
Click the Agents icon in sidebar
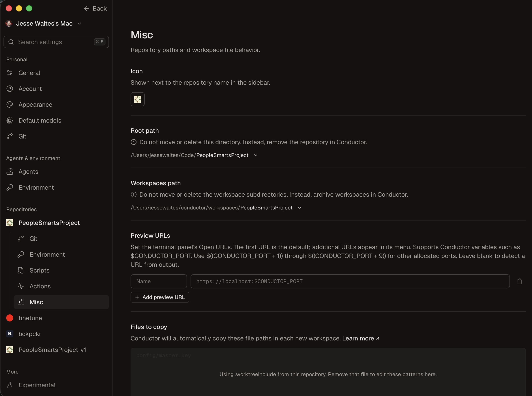click(x=9, y=172)
